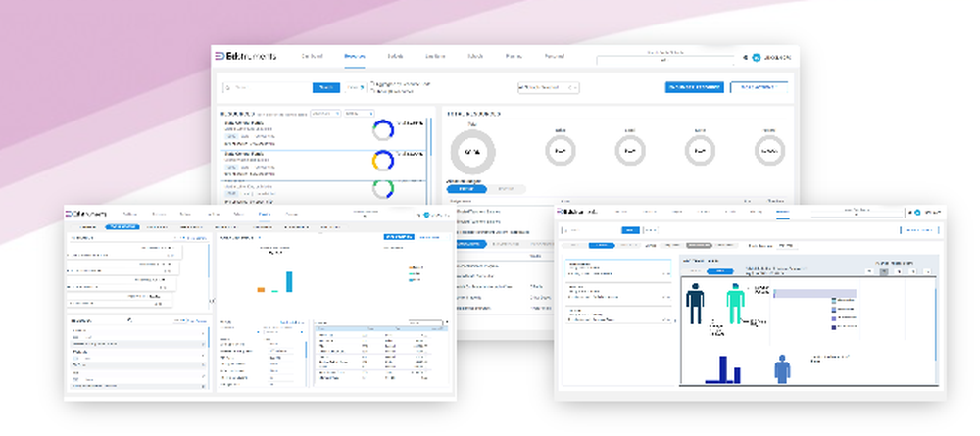The width and height of the screenshot is (980, 436).
Task: Select the underlined active tab in the top navigation bar
Action: point(355,56)
